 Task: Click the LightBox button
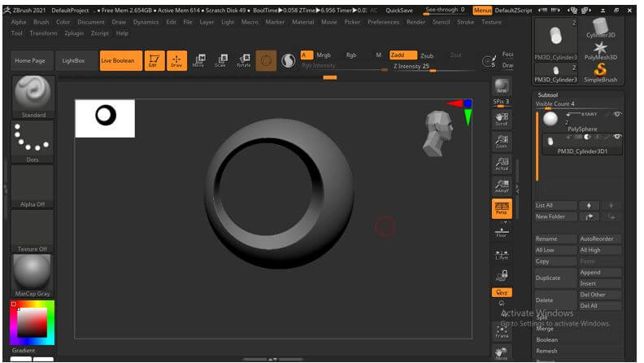click(x=73, y=60)
